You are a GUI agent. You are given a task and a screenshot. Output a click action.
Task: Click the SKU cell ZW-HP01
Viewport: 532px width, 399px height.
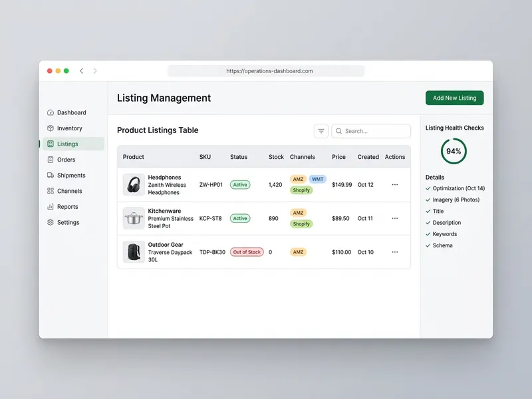point(211,185)
